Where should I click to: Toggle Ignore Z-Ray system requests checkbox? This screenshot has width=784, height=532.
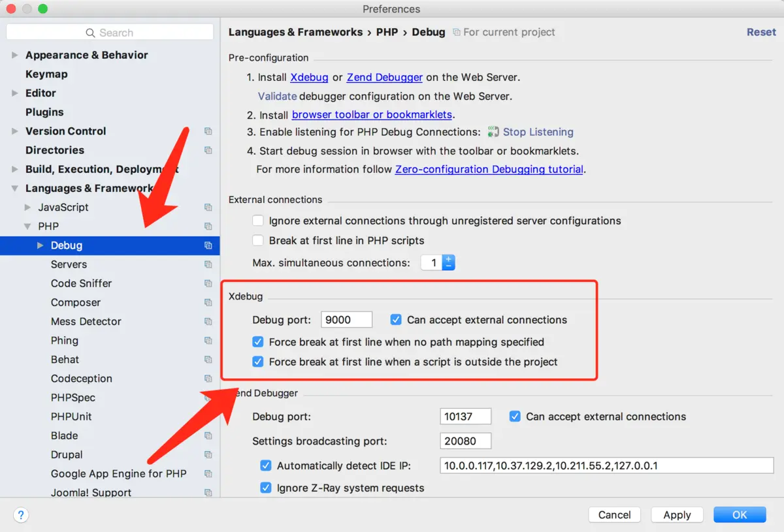[x=266, y=488]
